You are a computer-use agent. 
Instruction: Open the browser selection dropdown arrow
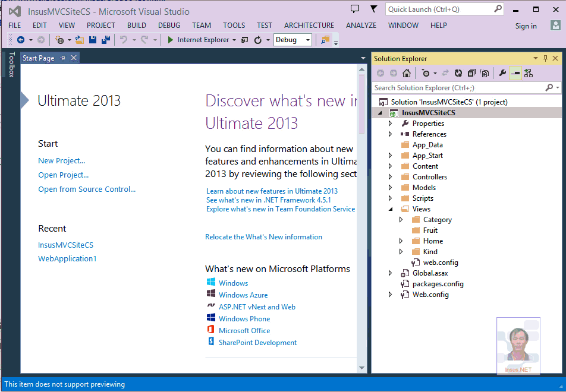(234, 40)
